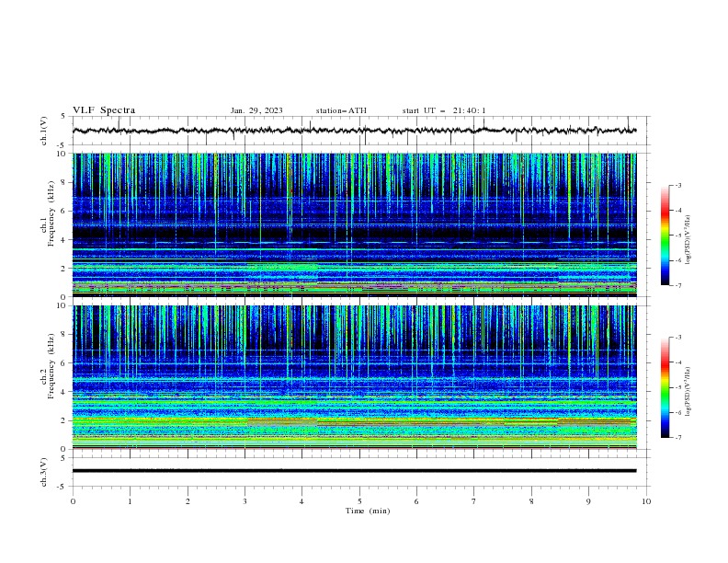Click the "-3" value on ch.1 color bar
Image resolution: width=728 pixels, height=563 pixels.
click(678, 185)
